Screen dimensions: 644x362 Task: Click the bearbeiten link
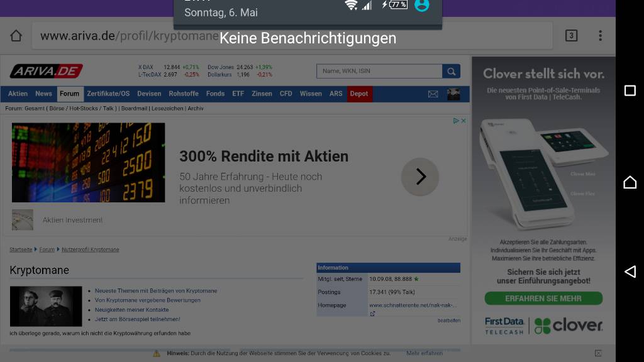click(x=449, y=321)
